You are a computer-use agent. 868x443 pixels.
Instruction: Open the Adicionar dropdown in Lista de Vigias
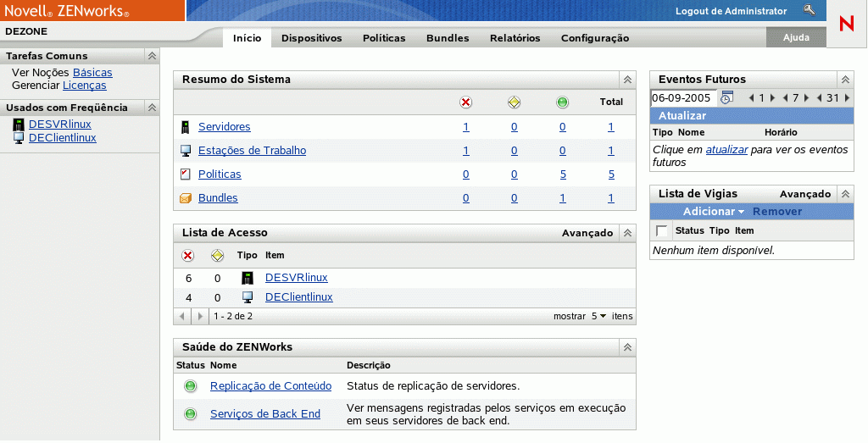714,212
